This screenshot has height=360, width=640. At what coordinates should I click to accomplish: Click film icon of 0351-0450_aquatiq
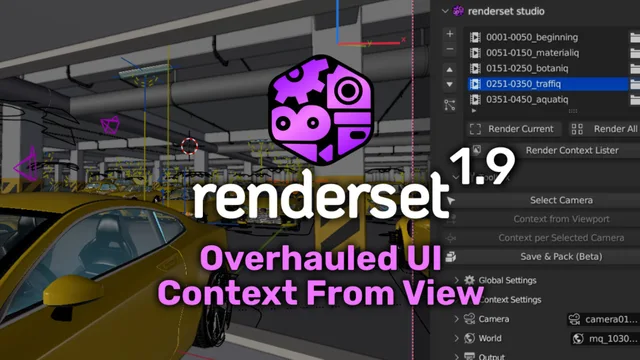(x=475, y=100)
